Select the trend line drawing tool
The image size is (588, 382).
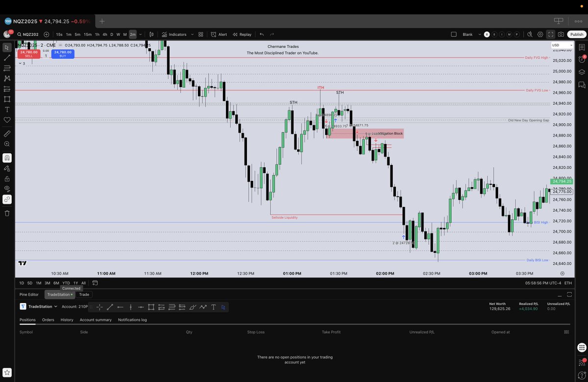click(7, 58)
